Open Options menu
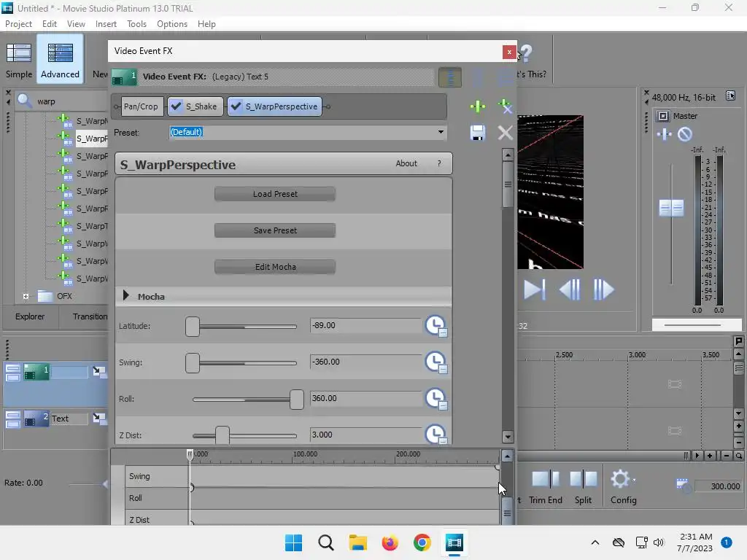 (x=172, y=24)
